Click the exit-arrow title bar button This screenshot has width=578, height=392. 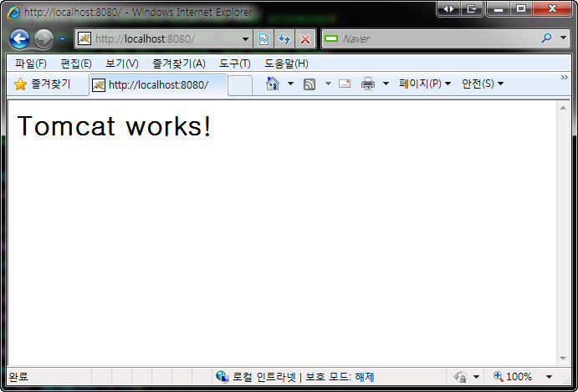coord(472,9)
